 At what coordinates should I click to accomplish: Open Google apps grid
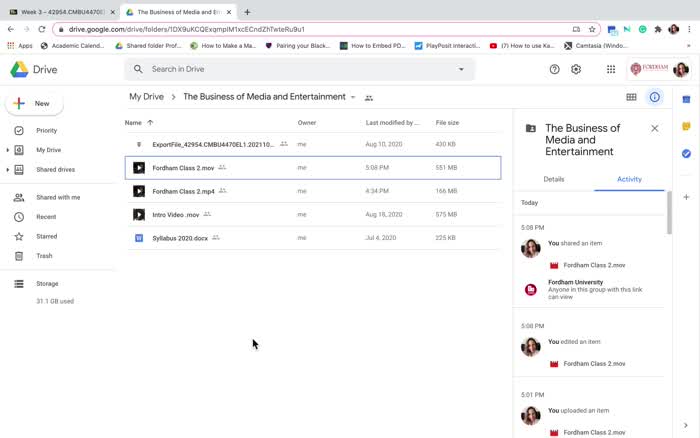611,69
